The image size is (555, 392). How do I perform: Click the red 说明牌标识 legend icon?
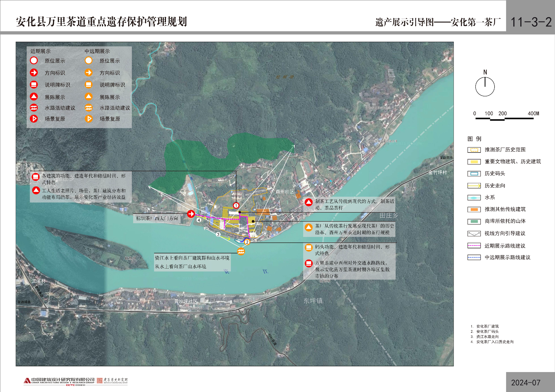pyautogui.click(x=34, y=85)
